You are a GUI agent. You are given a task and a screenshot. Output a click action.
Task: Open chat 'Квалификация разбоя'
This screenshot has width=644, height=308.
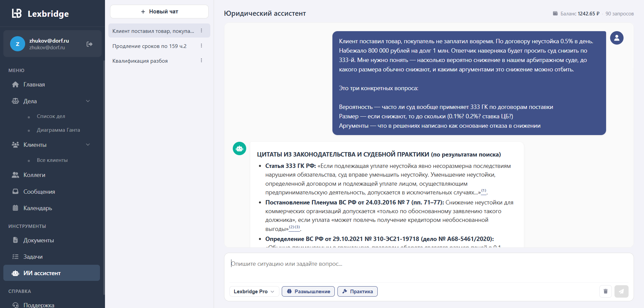pyautogui.click(x=140, y=61)
